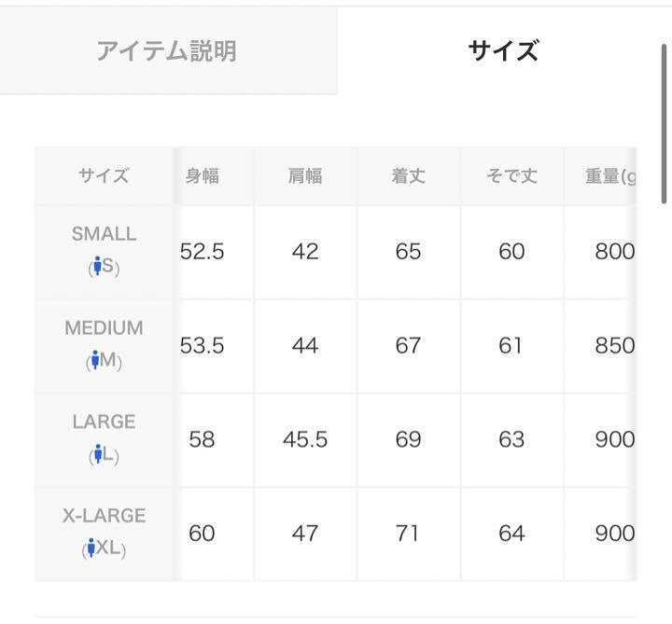Screen dimensions: 672x624
Task: Switch to the アイテム説明 tab
Action: (x=168, y=50)
